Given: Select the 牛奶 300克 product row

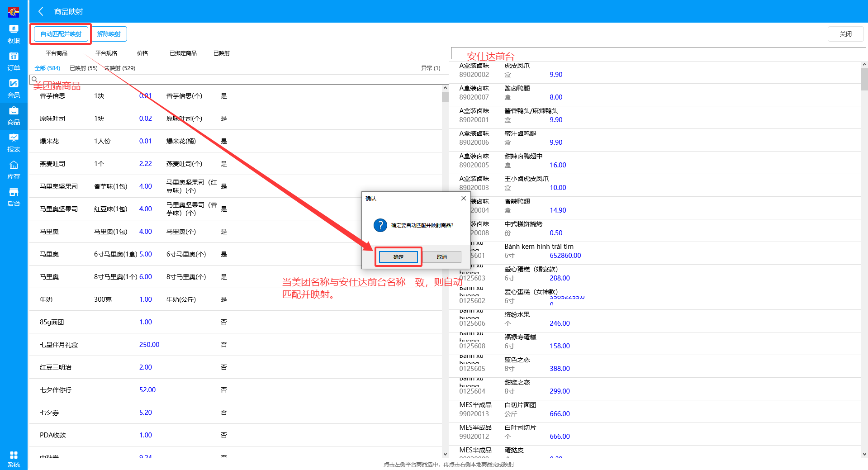Looking at the screenshot, I should coord(235,299).
